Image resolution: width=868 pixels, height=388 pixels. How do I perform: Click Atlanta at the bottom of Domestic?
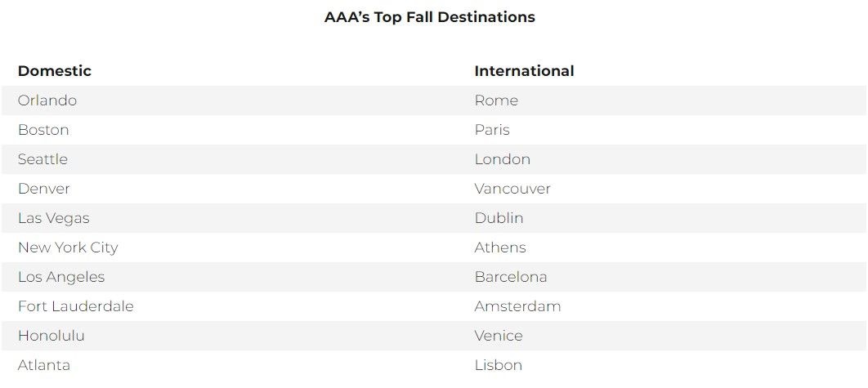click(x=44, y=365)
